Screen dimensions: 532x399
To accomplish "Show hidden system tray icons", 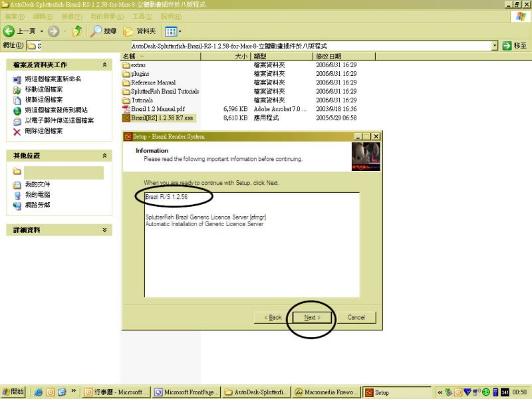I will point(440,392).
